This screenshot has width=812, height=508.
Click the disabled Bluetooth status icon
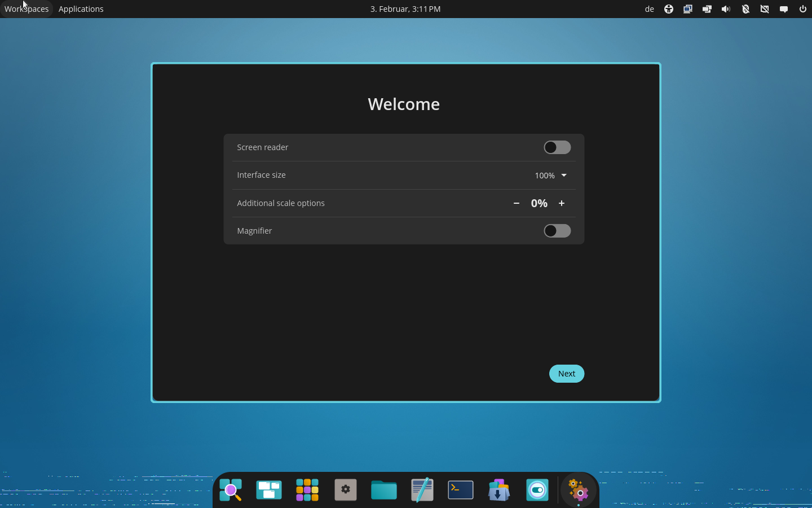tap(745, 9)
